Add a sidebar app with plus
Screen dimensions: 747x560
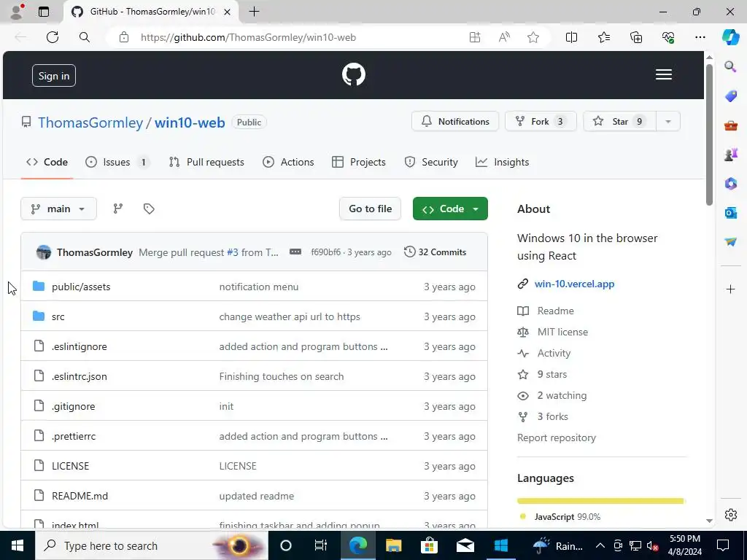pos(730,289)
